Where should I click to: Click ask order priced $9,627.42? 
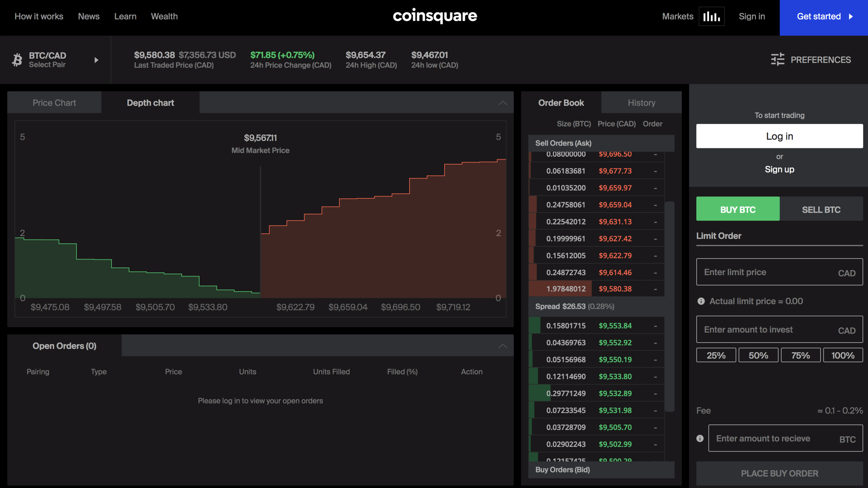[596, 239]
